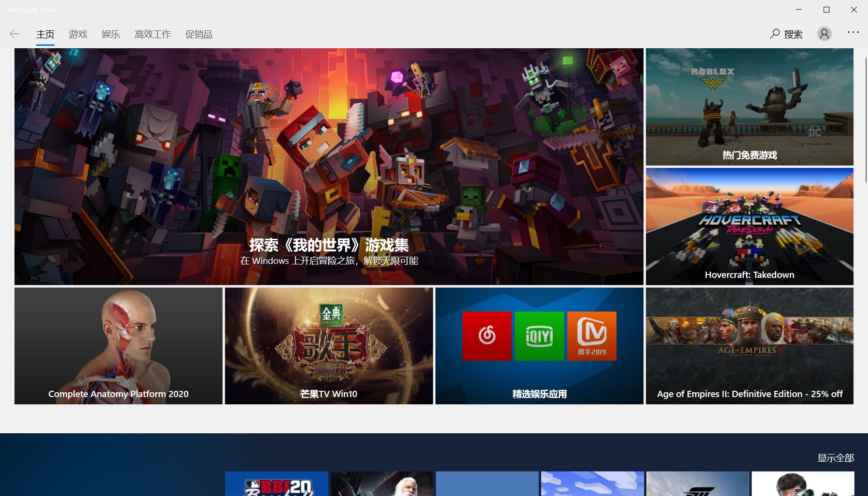The width and height of the screenshot is (868, 496).
Task: Open Complete Anatomy Platform 2020 tile
Action: point(118,346)
